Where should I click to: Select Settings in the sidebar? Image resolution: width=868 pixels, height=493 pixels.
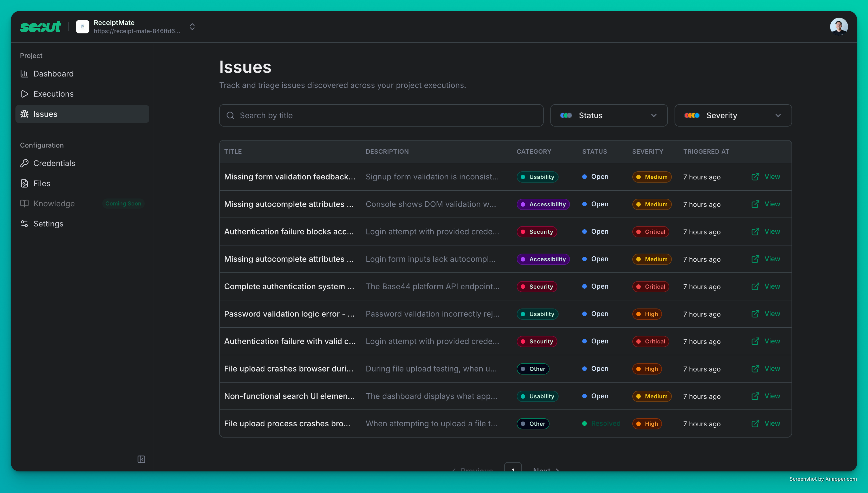pyautogui.click(x=48, y=223)
